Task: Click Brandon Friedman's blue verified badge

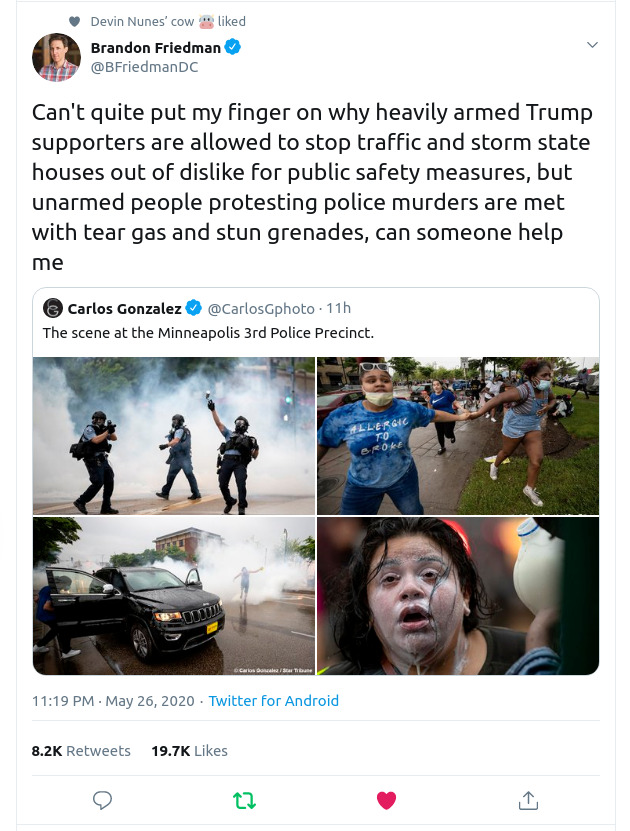Action: pyautogui.click(x=233, y=48)
